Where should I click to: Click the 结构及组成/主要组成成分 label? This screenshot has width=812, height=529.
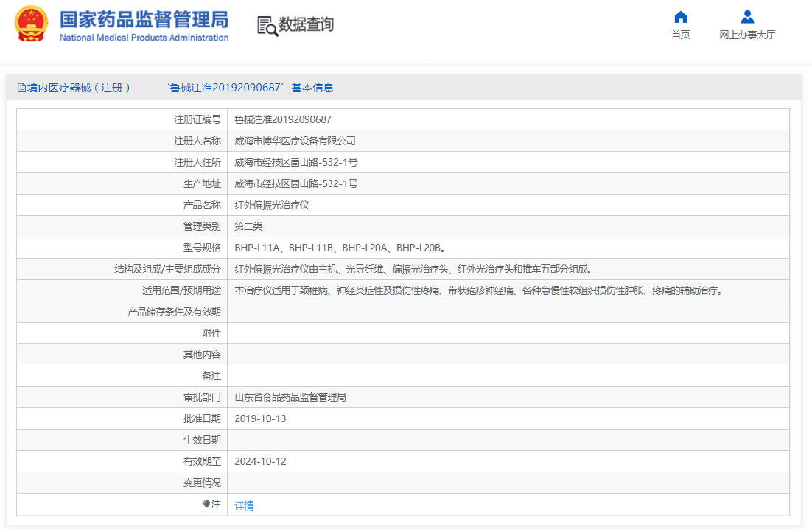point(167,269)
